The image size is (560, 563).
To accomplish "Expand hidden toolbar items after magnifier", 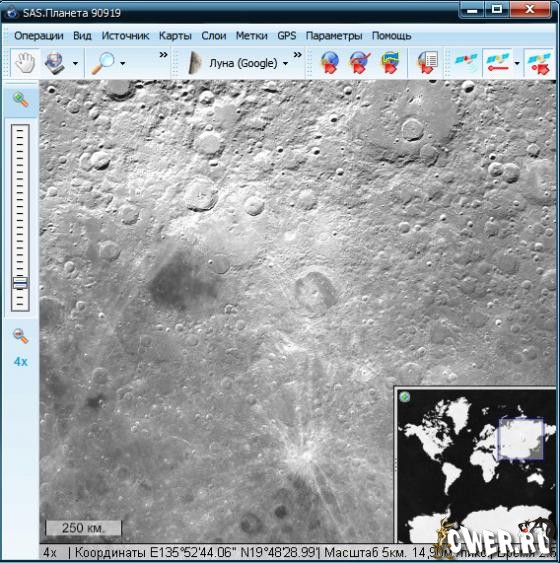I will 163,55.
